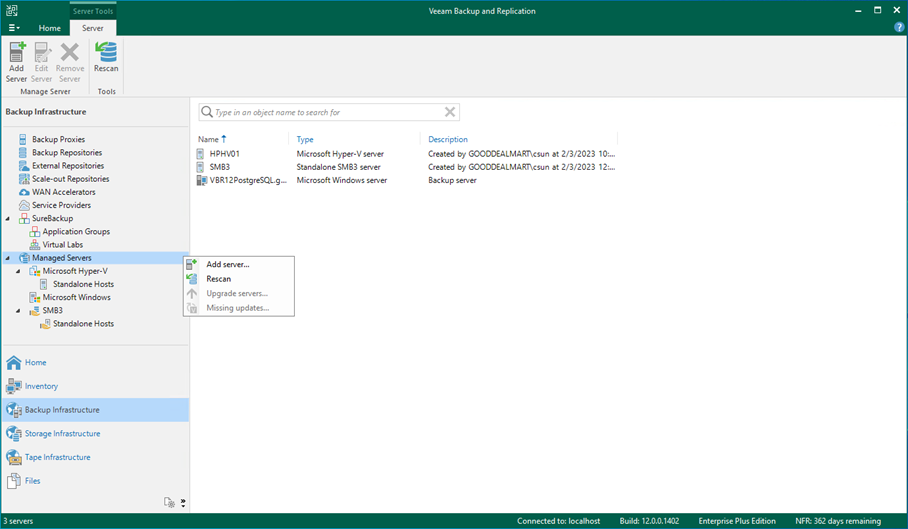Click the navigation pane options icon
Screen dimensions: 908x529
[169, 502]
